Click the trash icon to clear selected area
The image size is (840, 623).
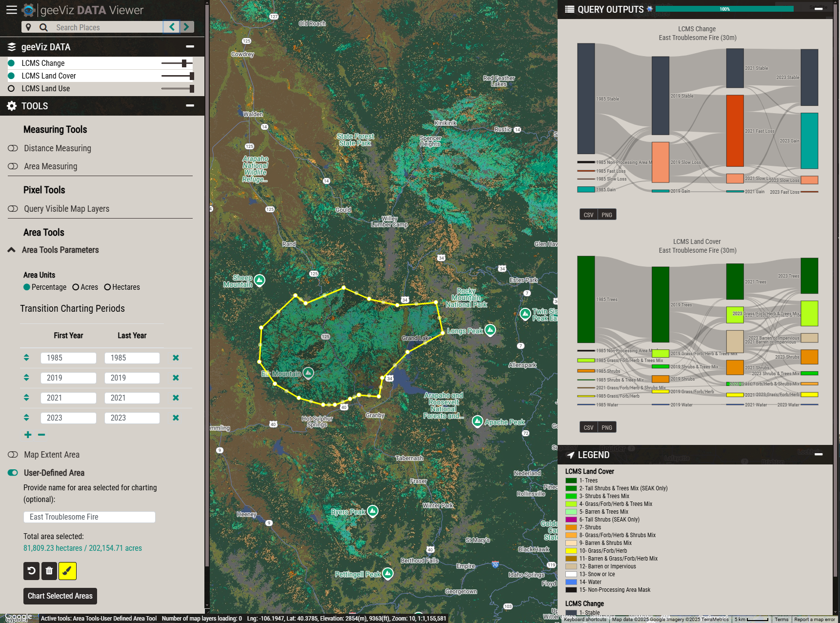coord(49,571)
